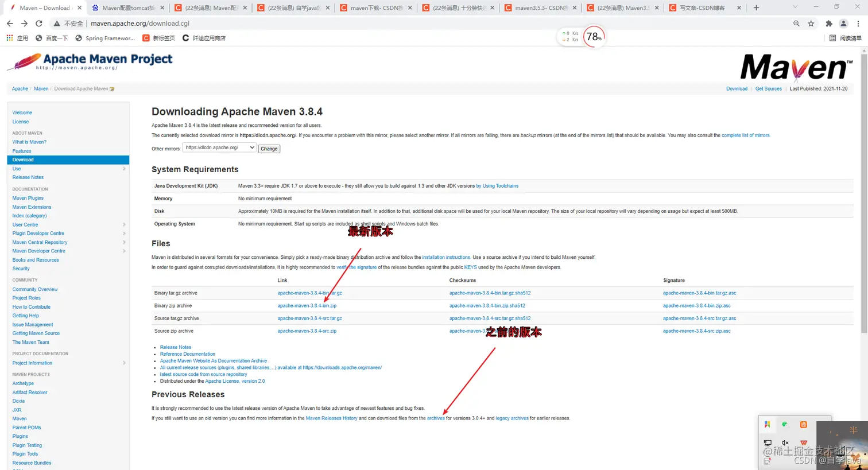Screen dimensions: 868x470
Task: Open apache-maven-3.8.4-bin.tar.gz.asc signature
Action: (699, 293)
